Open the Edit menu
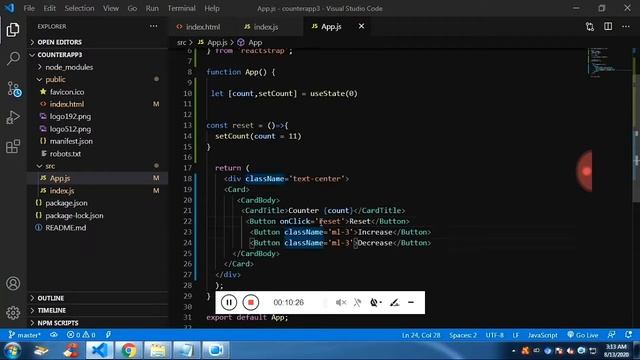640x360 pixels. click(49, 8)
